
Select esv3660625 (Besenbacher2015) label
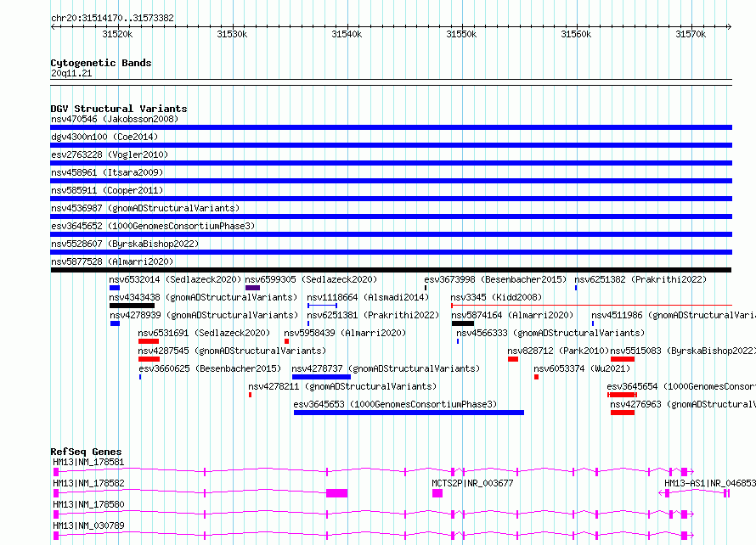click(x=210, y=368)
